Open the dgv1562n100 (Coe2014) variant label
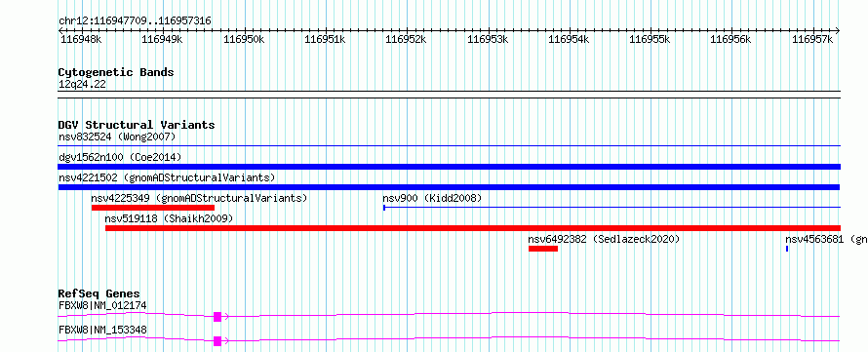The height and width of the screenshot is (352, 868). [x=120, y=157]
